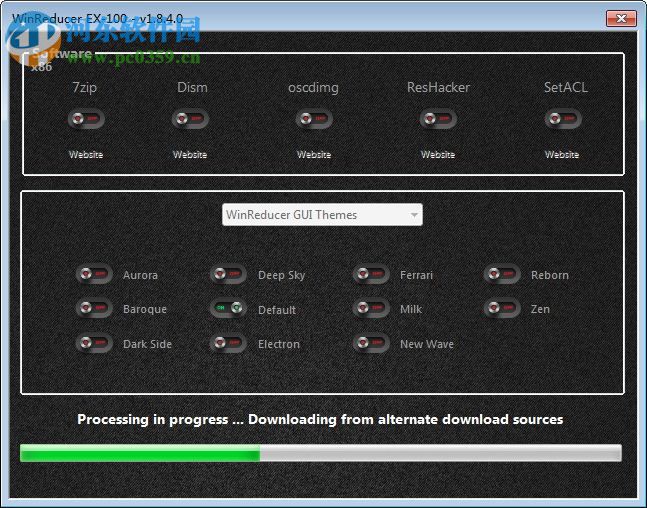The height and width of the screenshot is (508, 647).
Task: Open the ResHacker Website link
Action: click(438, 155)
